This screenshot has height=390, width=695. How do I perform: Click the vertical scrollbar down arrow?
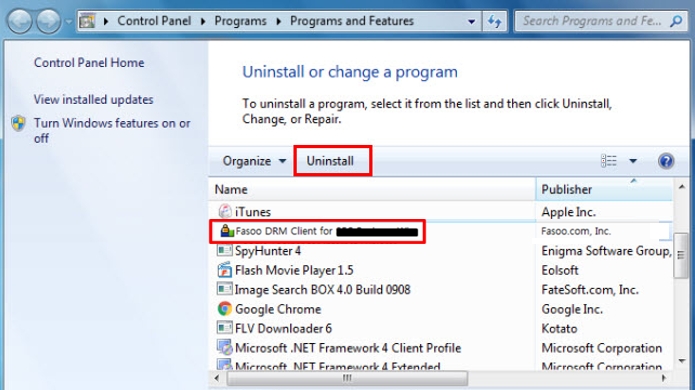click(682, 361)
